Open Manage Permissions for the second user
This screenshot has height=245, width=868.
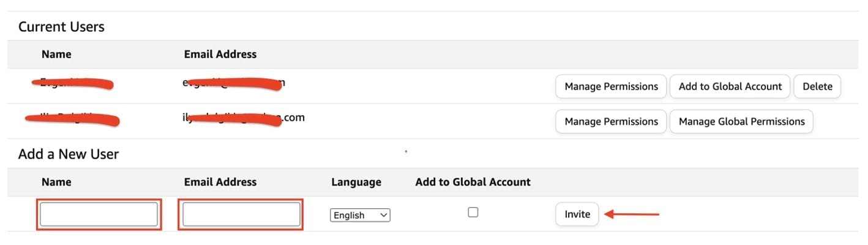(x=611, y=121)
